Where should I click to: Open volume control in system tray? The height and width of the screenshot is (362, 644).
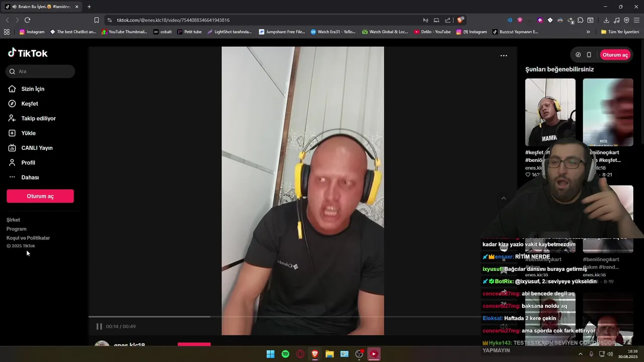click(610, 354)
